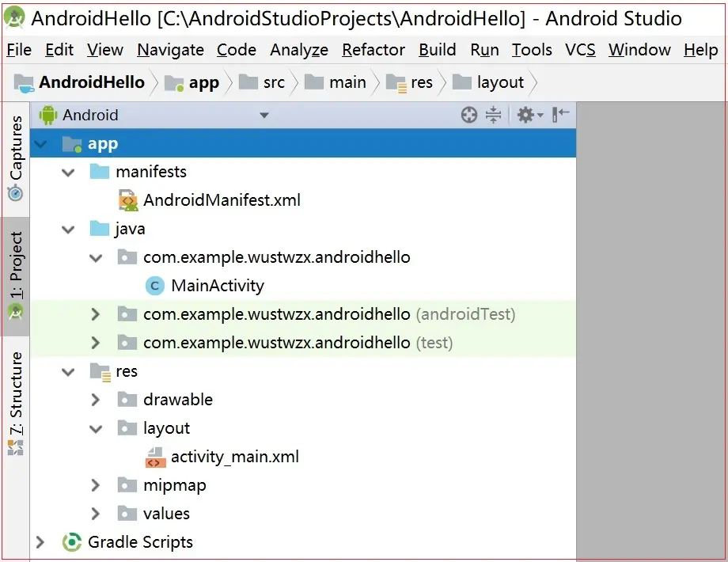Toggle the 1: Project tool window tab
The width and height of the screenshot is (728, 562).
coord(15,276)
